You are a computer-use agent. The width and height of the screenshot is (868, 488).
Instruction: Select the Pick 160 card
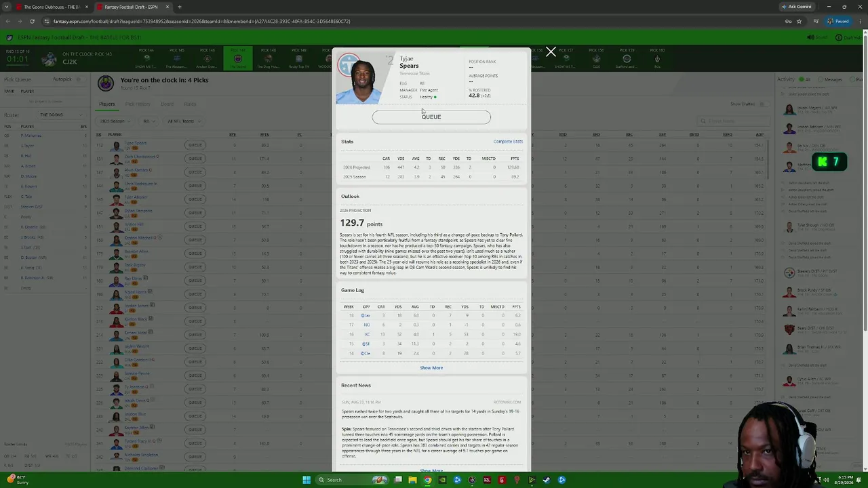[x=657, y=58]
